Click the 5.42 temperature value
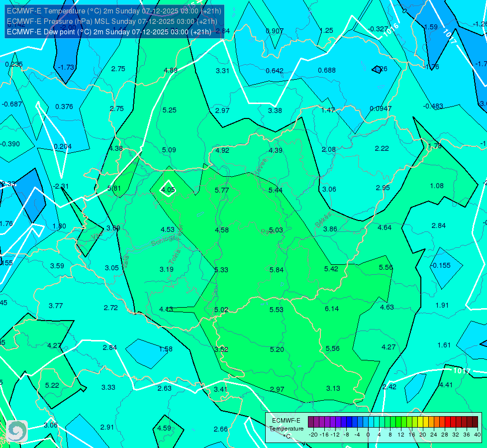The width and height of the screenshot is (487, 448). coord(331,269)
